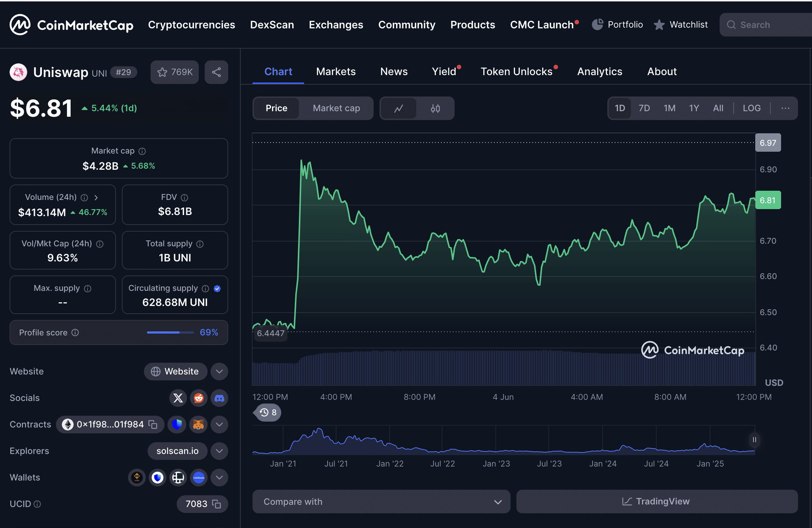This screenshot has width=812, height=528.
Task: Toggle LOG scale on chart
Action: click(x=752, y=108)
